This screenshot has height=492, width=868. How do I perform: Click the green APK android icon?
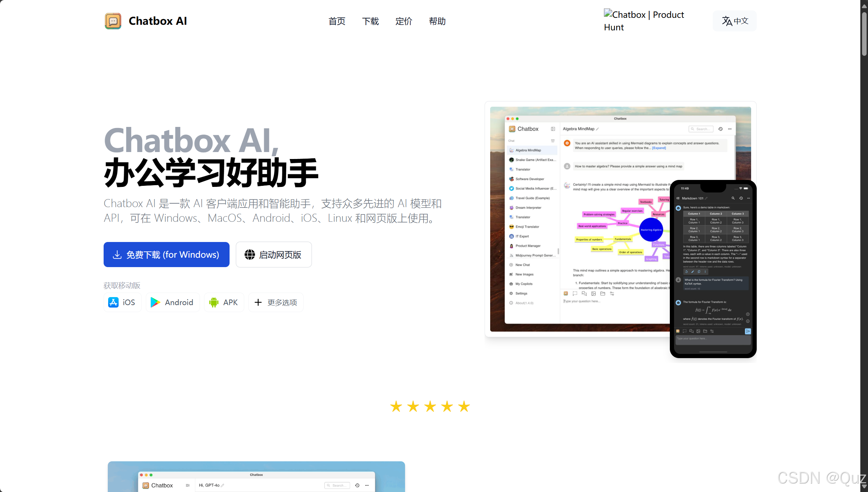(214, 302)
